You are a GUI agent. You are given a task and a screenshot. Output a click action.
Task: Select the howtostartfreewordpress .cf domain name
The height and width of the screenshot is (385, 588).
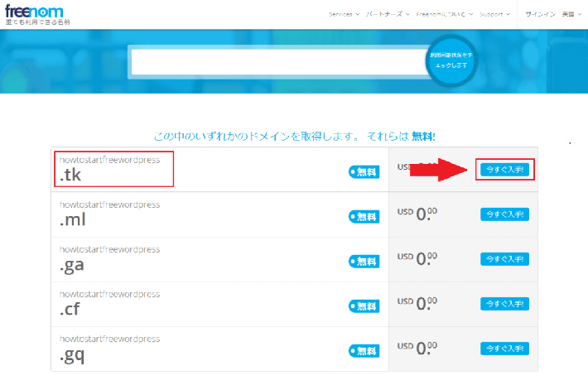click(x=110, y=303)
